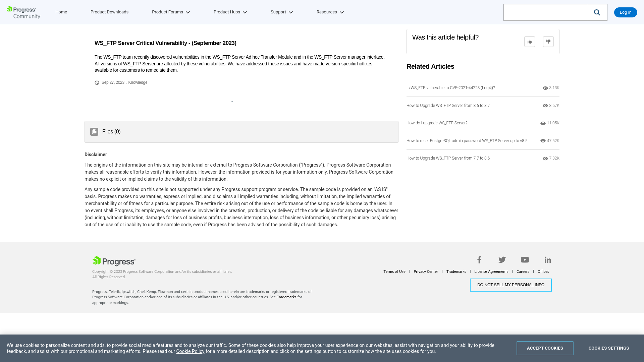Open the Facebook icon in footer
The image size is (644, 362).
pos(479,260)
